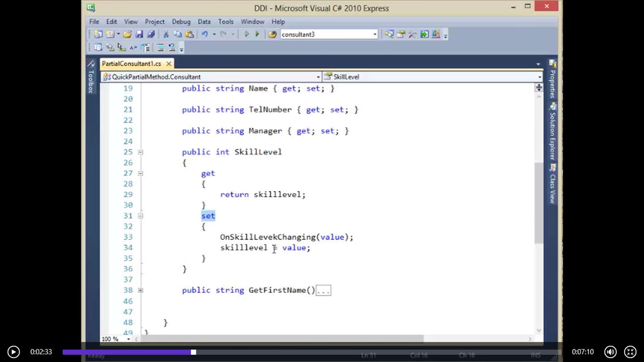This screenshot has height=362, width=644.
Task: Open the Properties side panel tab
Action: (x=553, y=79)
